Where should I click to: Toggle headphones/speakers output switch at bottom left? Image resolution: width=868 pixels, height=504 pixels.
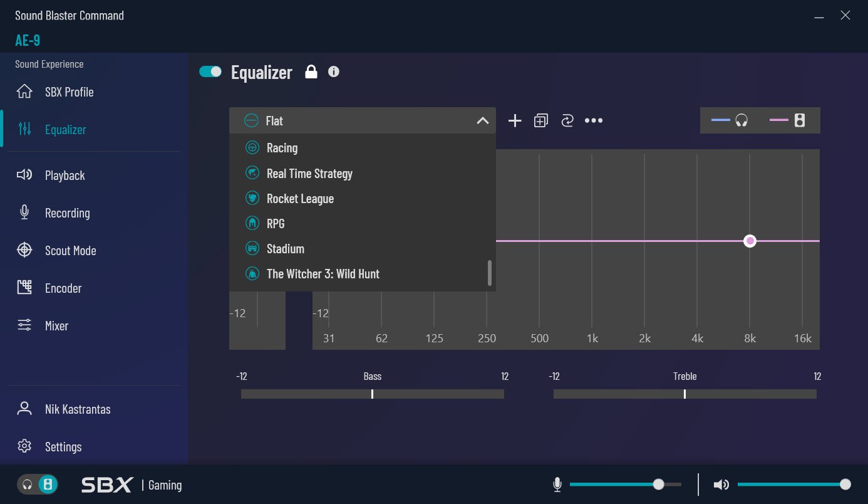pos(38,485)
